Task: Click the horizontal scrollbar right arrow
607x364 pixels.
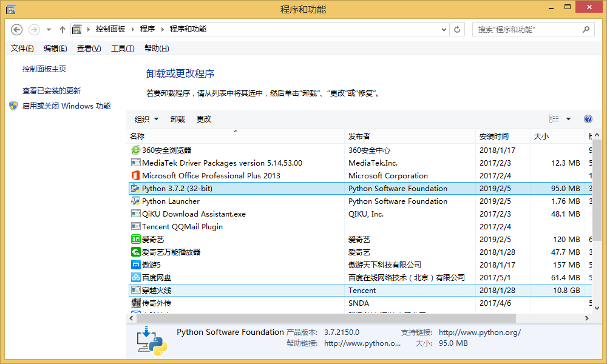Action: tap(587, 318)
